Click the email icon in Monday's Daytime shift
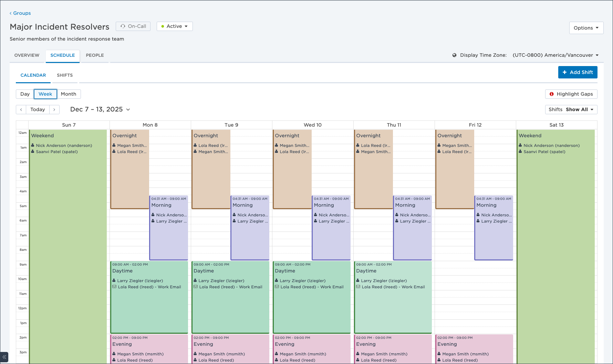Image resolution: width=613 pixels, height=364 pixels. point(114,287)
